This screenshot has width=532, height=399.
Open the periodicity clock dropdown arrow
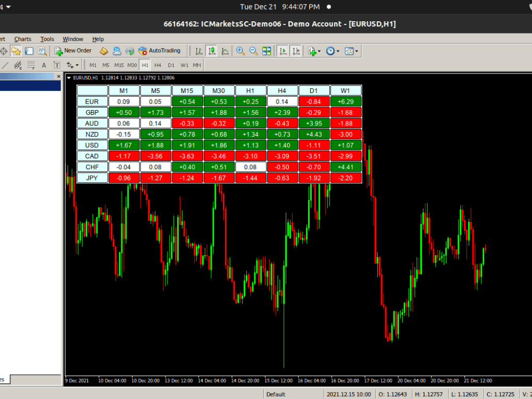click(x=338, y=52)
